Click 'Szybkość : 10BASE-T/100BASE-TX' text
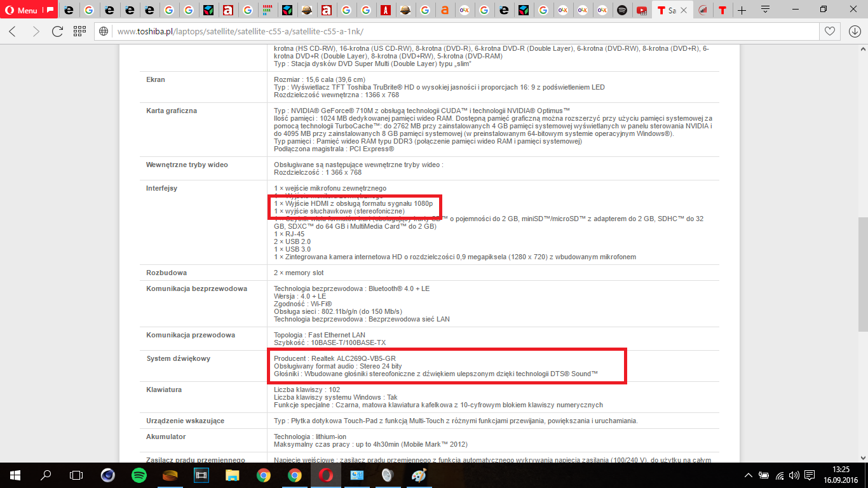 (x=330, y=342)
